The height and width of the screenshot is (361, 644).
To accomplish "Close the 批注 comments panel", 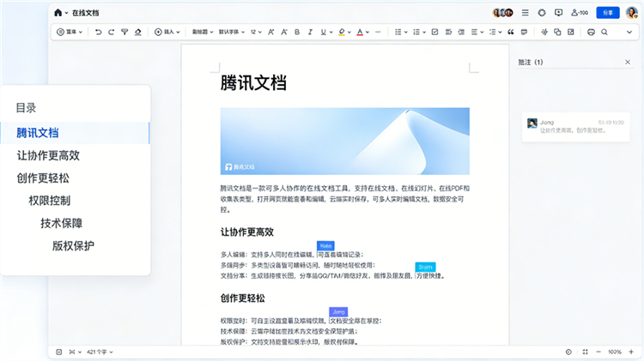I will click(628, 62).
